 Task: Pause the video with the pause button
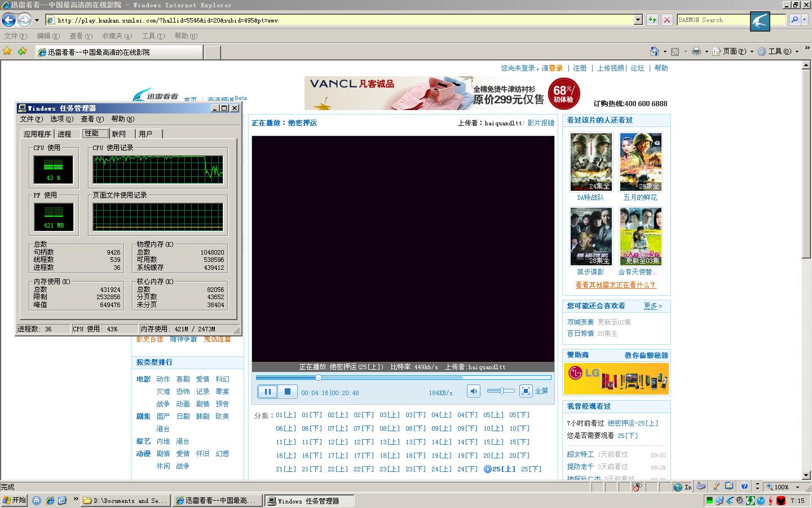point(267,391)
